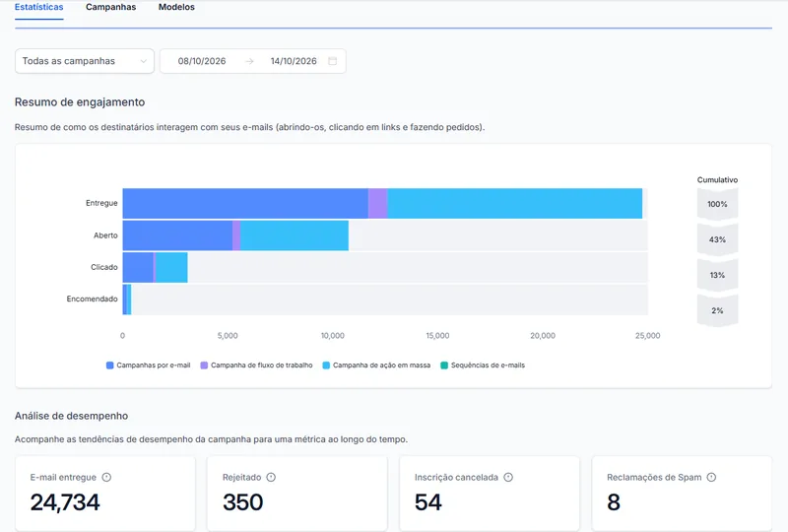This screenshot has width=788, height=532.
Task: Open the Modelos tab
Action: coord(176,7)
